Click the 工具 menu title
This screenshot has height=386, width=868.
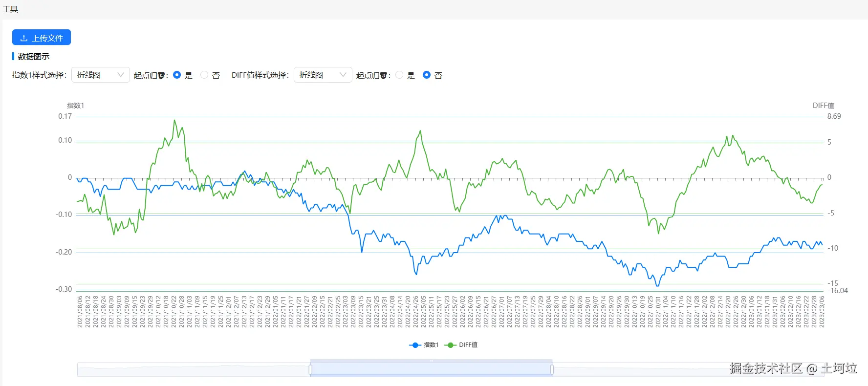click(x=10, y=9)
